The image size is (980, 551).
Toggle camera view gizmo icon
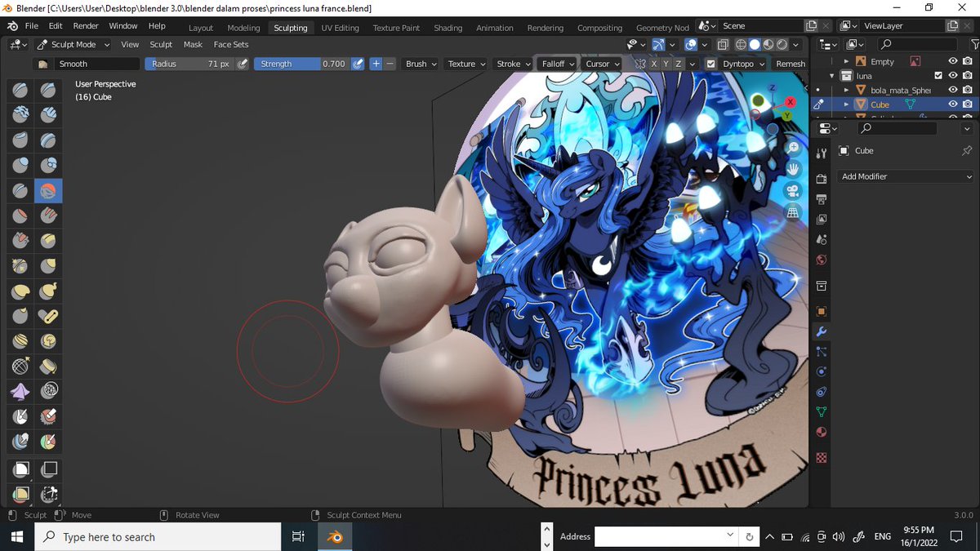792,190
